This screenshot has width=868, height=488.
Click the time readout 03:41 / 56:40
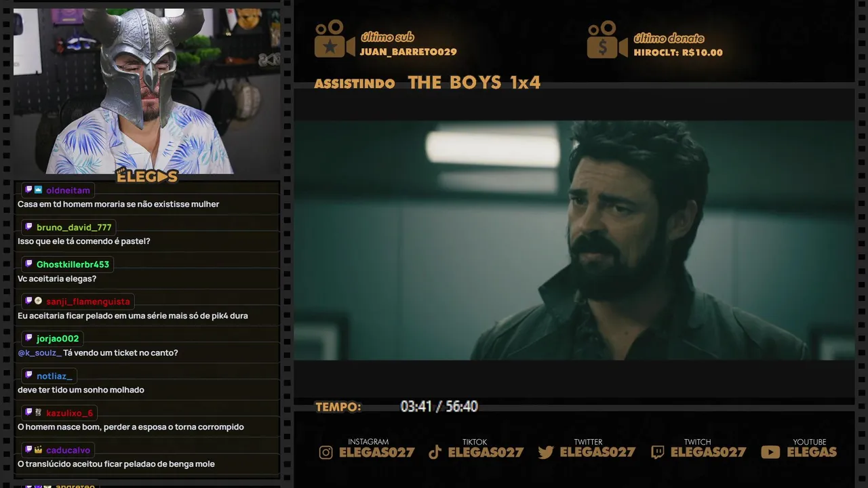(439, 407)
